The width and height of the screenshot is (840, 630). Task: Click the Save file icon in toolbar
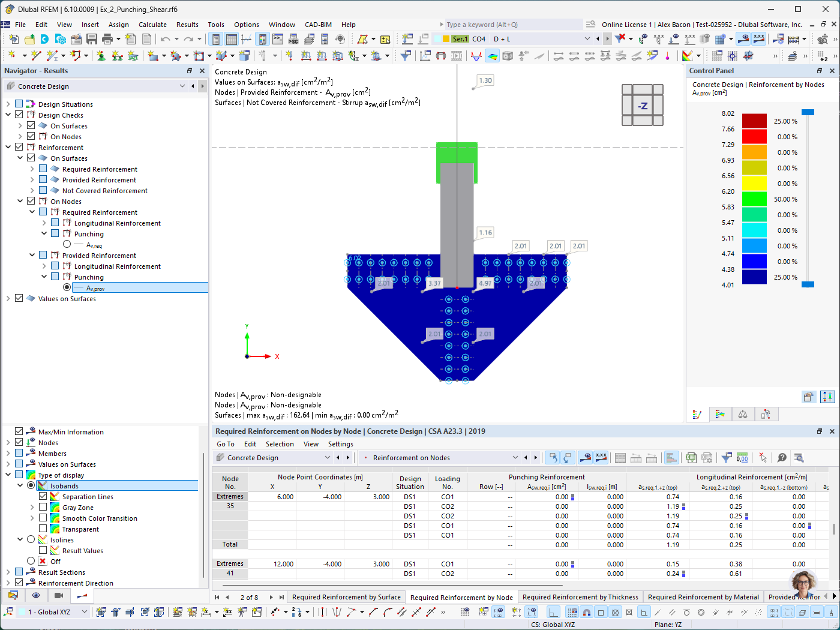pyautogui.click(x=92, y=39)
